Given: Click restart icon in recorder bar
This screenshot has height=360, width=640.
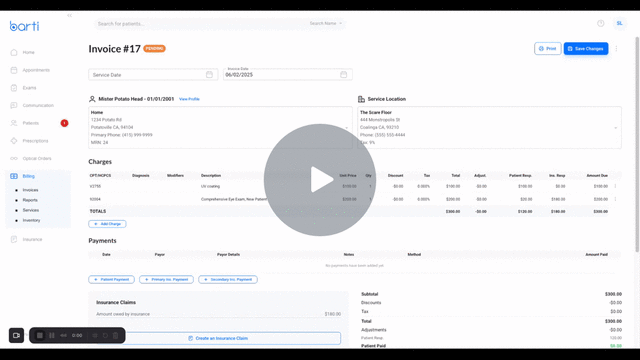Looking at the screenshot, I should tap(105, 336).
